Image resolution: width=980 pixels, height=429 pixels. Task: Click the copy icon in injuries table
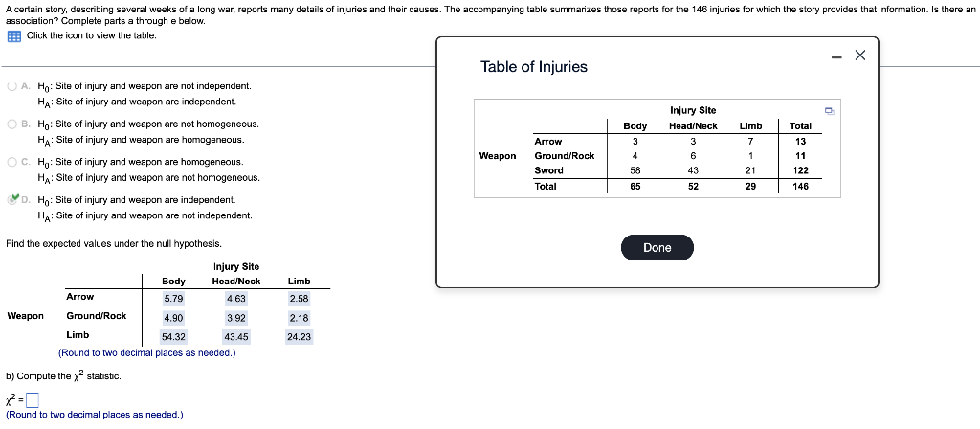point(829,111)
